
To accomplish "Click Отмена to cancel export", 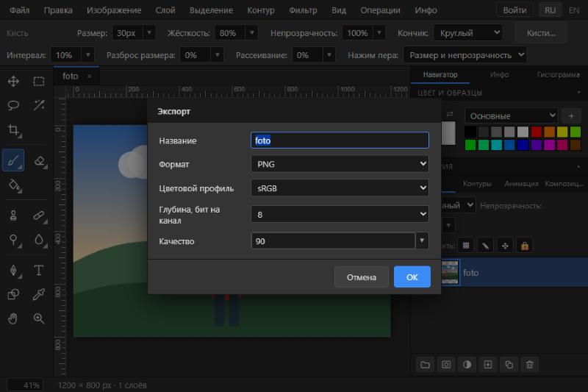I will [361, 277].
